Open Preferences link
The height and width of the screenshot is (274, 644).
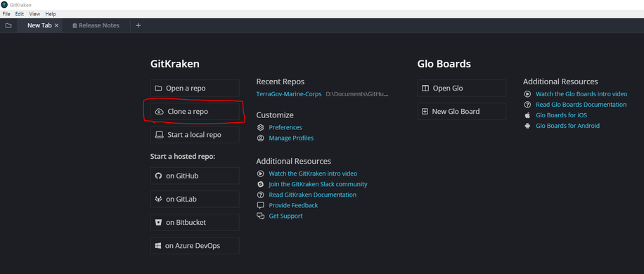click(285, 128)
